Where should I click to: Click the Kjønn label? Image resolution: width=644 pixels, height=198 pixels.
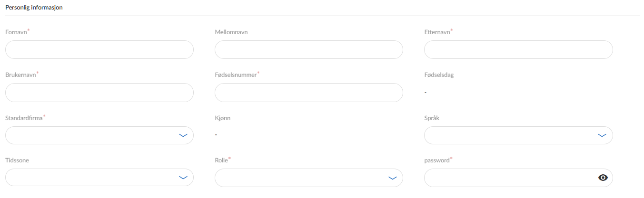click(x=222, y=118)
